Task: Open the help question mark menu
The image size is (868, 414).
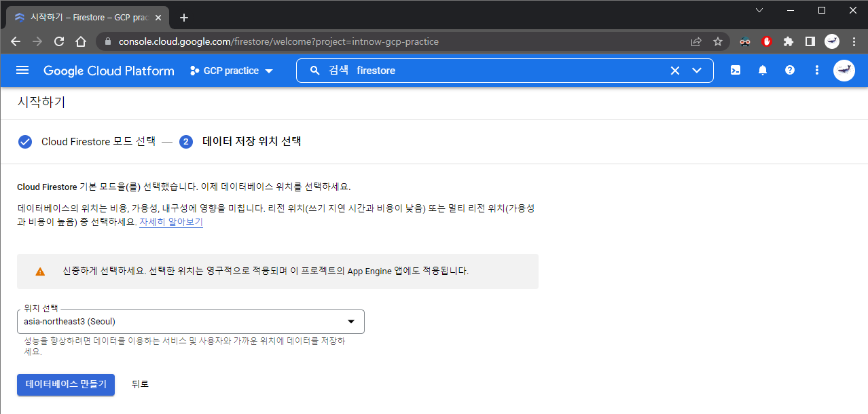Action: point(790,70)
